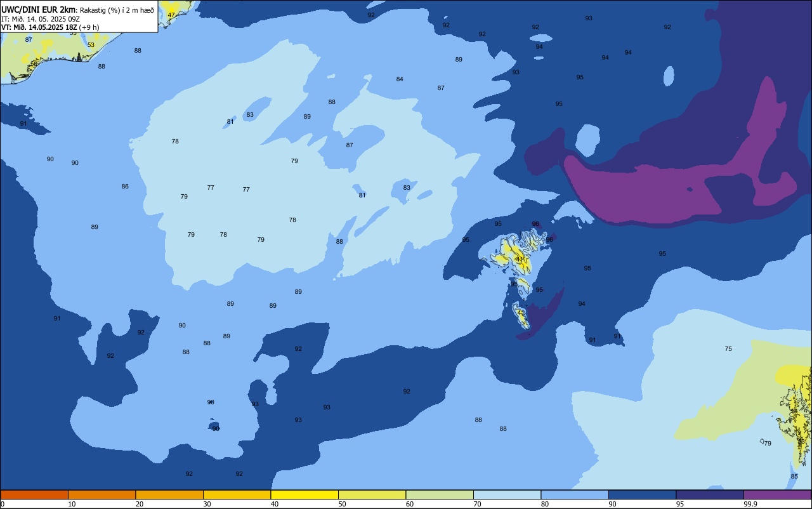Select the 70–80 pale blue legend swatch
The width and height of the screenshot is (812, 509).
pos(507,494)
